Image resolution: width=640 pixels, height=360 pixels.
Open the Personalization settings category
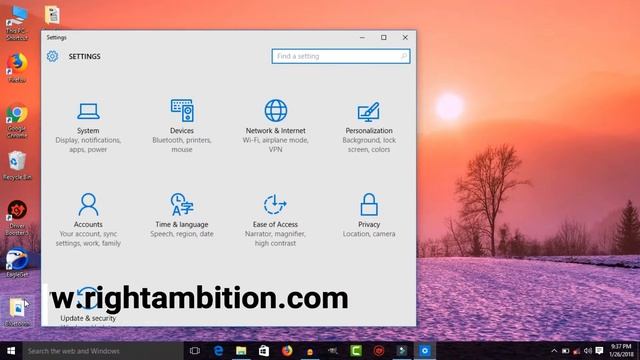369,126
